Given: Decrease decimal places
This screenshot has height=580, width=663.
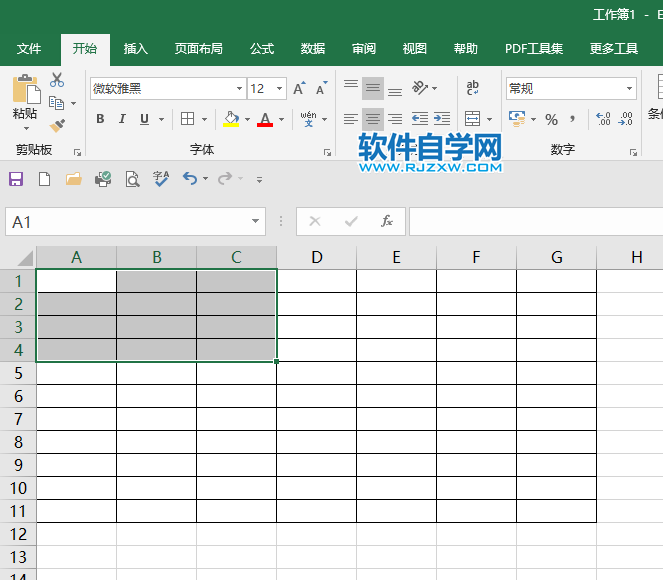Looking at the screenshot, I should (x=625, y=119).
